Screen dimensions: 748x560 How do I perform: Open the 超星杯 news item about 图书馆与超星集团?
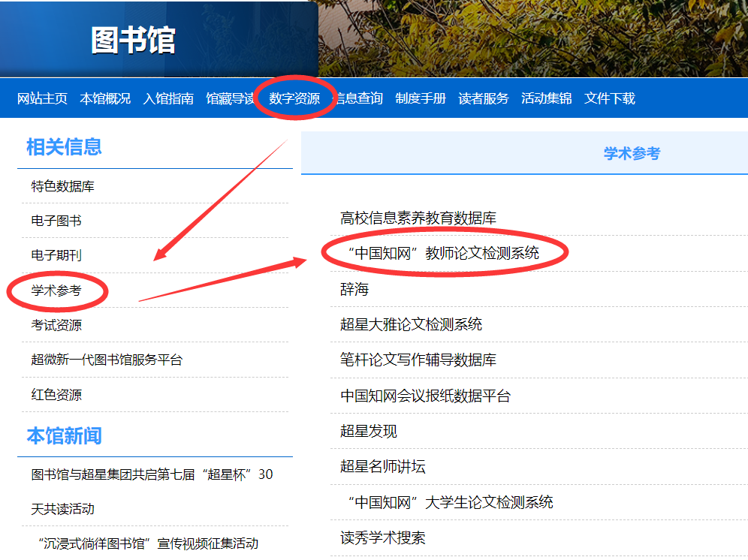coord(152,492)
